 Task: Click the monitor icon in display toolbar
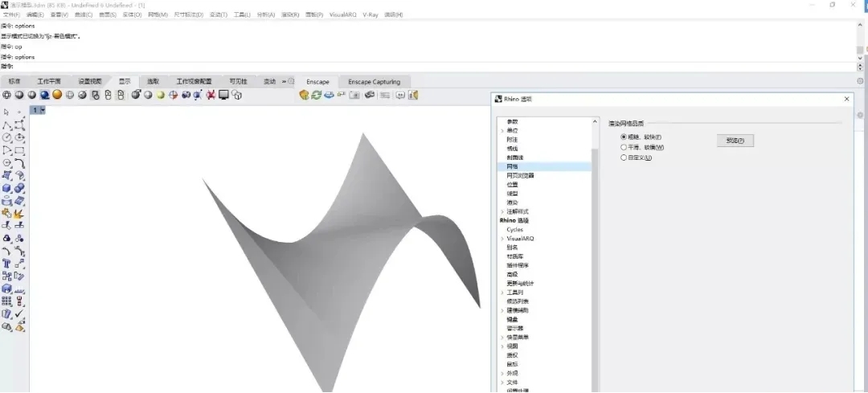[x=223, y=95]
